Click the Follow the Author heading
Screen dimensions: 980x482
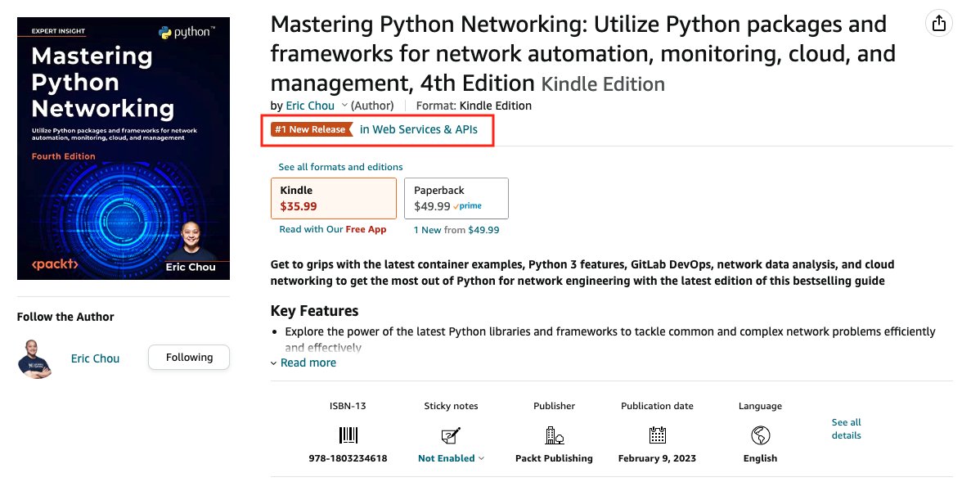coord(65,317)
